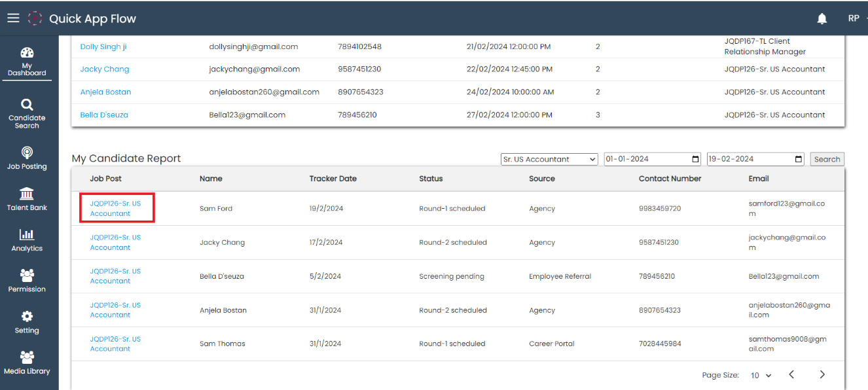The height and width of the screenshot is (390, 868).
Task: Open Candidate Search in sidebar
Action: (27, 113)
